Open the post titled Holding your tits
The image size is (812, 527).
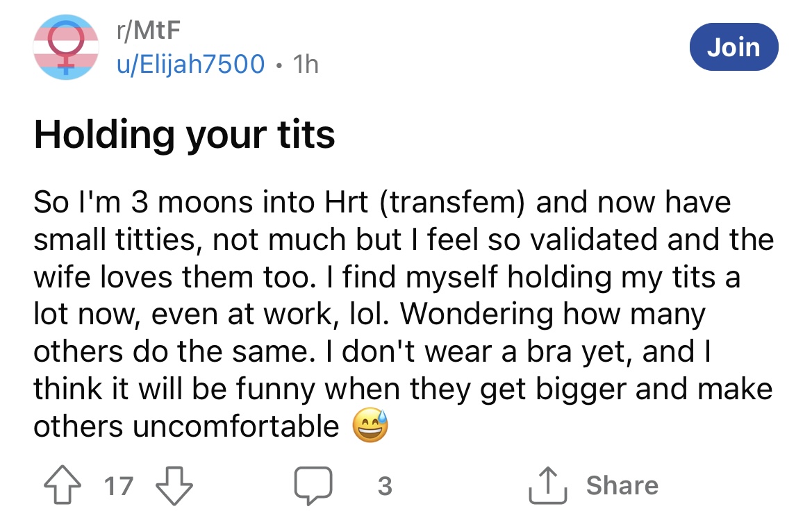(x=184, y=134)
